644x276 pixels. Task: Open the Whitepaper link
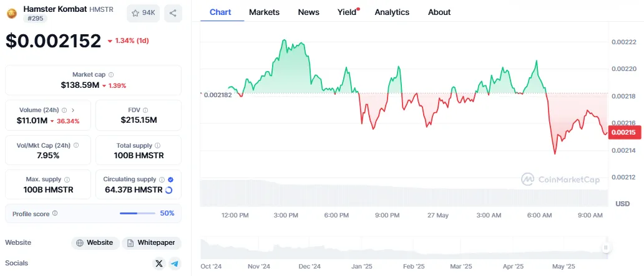click(x=152, y=242)
